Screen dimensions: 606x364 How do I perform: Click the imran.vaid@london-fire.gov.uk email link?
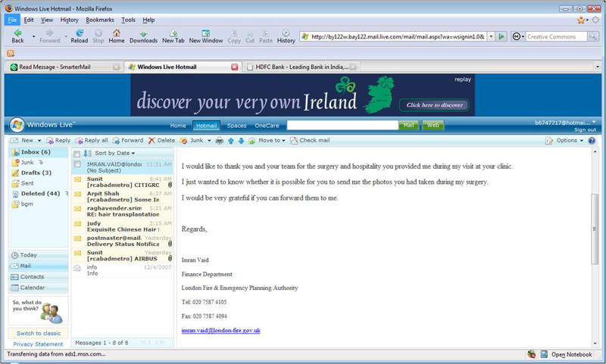(x=221, y=331)
